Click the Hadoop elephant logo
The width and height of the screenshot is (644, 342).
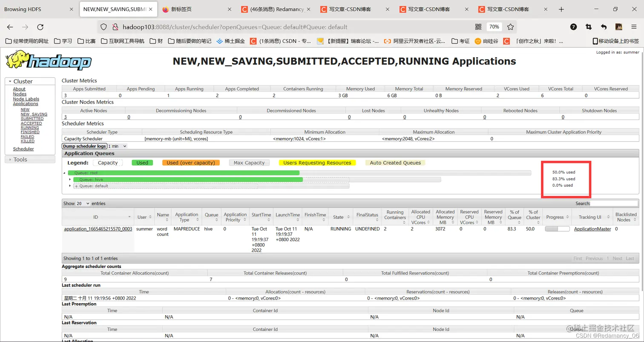pos(49,60)
